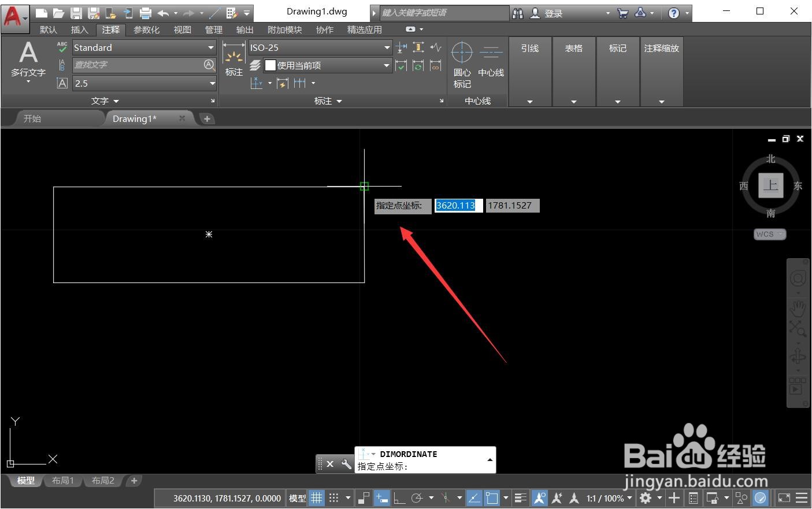The image size is (812, 509).
Task: Click the Save icon in the quick access toolbar
Action: click(76, 13)
